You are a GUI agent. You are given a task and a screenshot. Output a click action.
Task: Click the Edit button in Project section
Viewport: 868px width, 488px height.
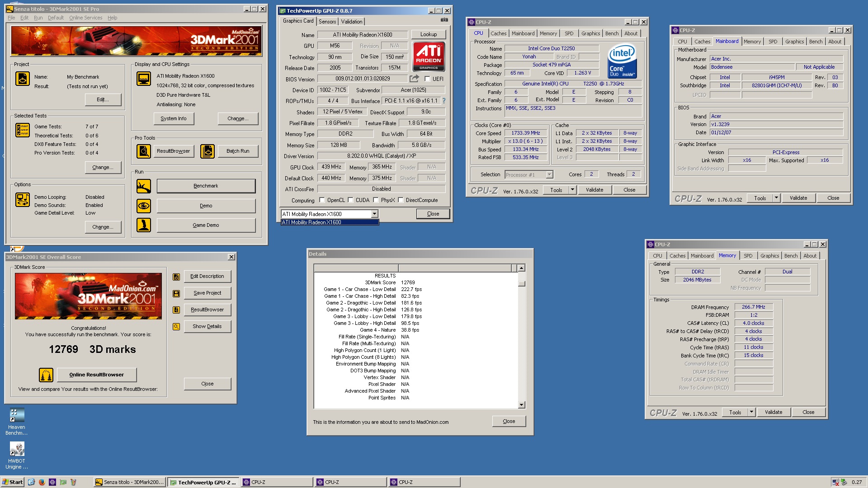pyautogui.click(x=103, y=99)
